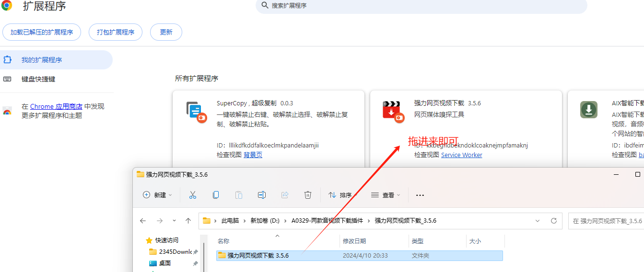Click the date 2024/4/10 20:33
The height and width of the screenshot is (272, 644).
tap(365, 256)
